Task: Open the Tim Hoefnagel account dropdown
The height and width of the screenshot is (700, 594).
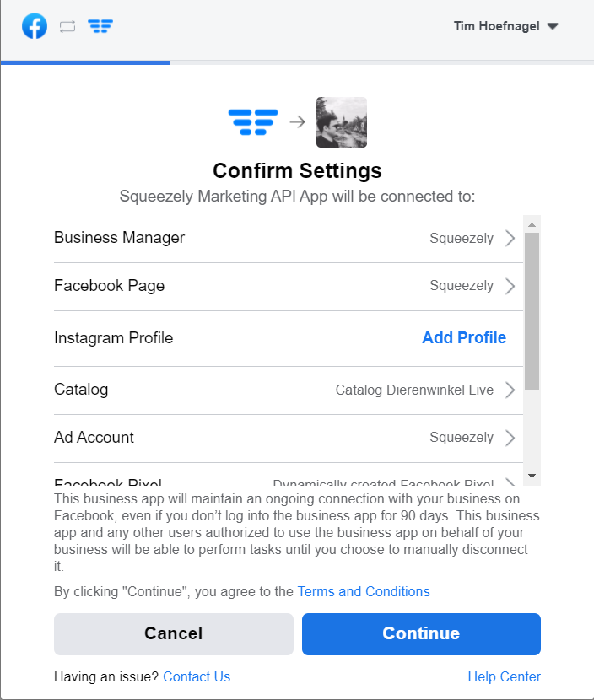Action: (x=506, y=26)
